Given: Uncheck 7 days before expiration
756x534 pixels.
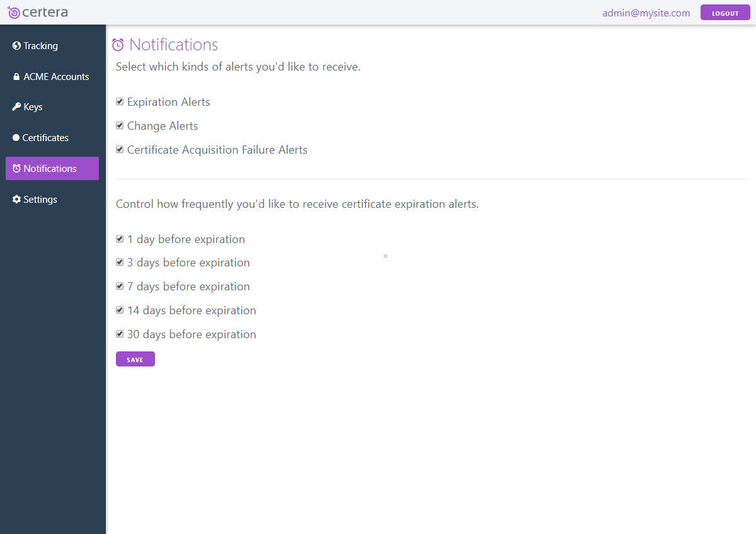Looking at the screenshot, I should pos(120,286).
